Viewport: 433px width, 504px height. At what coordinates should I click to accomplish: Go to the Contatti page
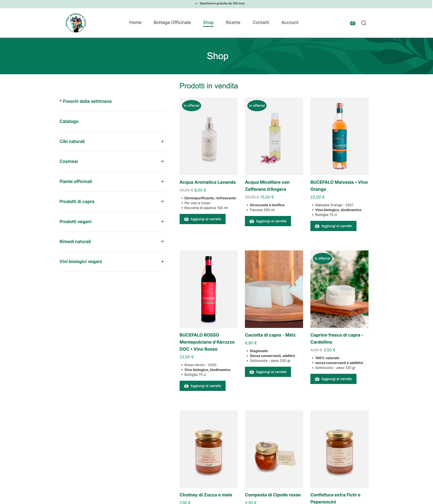click(x=260, y=22)
